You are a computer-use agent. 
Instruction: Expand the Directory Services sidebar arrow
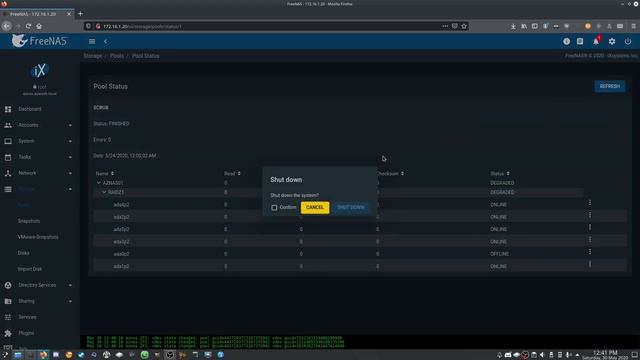click(x=70, y=285)
